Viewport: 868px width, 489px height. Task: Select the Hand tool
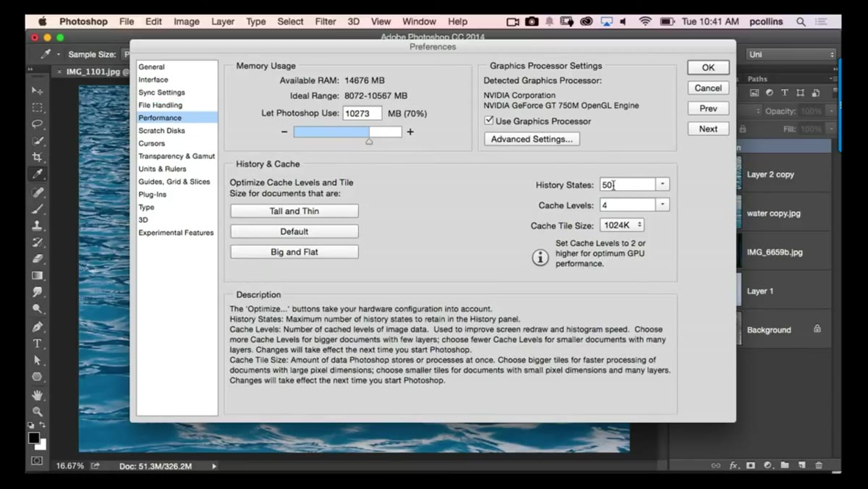37,395
